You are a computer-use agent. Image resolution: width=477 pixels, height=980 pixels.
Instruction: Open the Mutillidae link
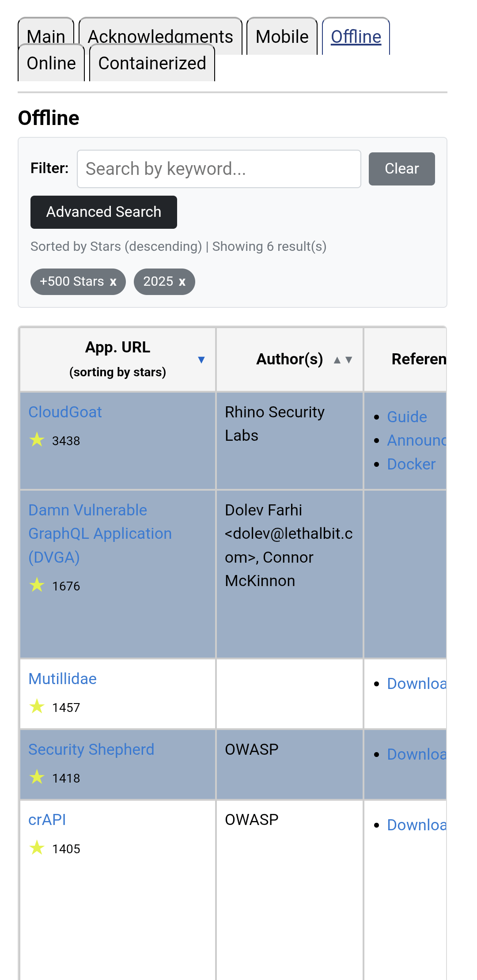tap(62, 678)
